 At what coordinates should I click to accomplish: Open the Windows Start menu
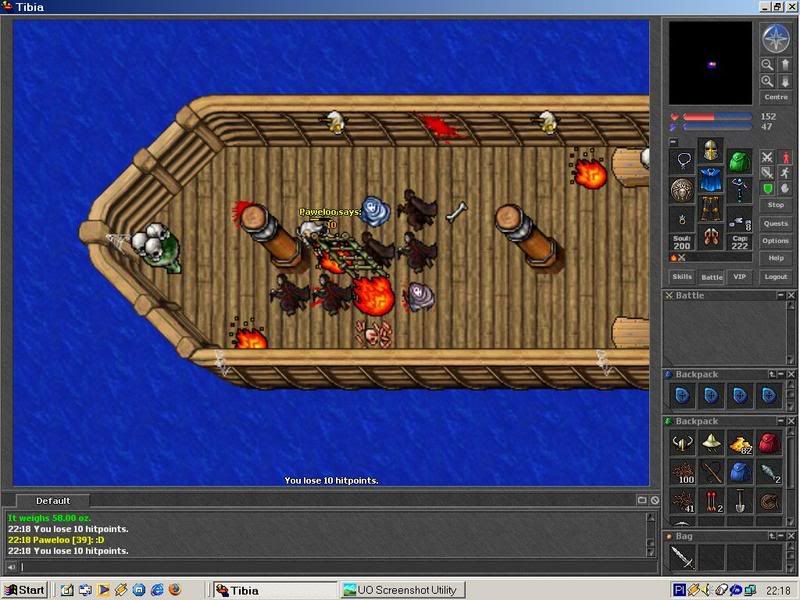(x=24, y=590)
